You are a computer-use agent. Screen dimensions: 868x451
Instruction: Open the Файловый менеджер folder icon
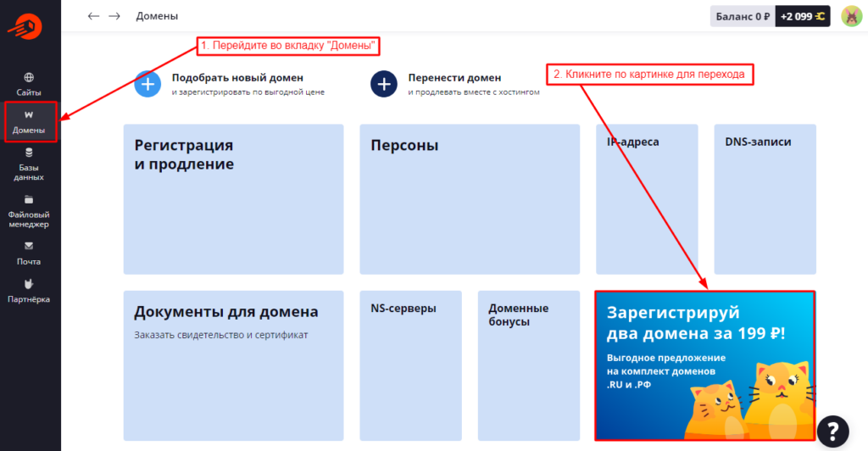click(29, 200)
